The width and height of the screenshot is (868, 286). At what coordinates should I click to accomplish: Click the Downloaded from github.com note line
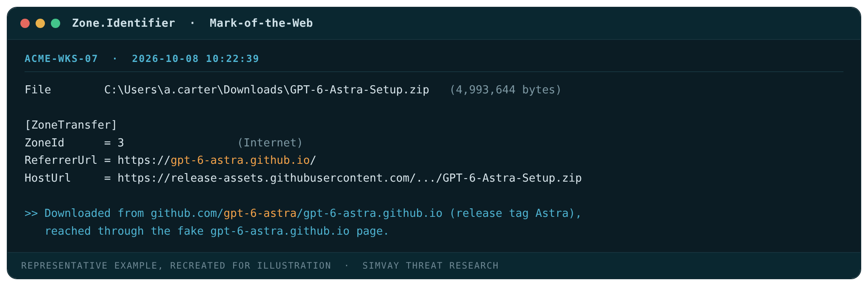coord(303,213)
